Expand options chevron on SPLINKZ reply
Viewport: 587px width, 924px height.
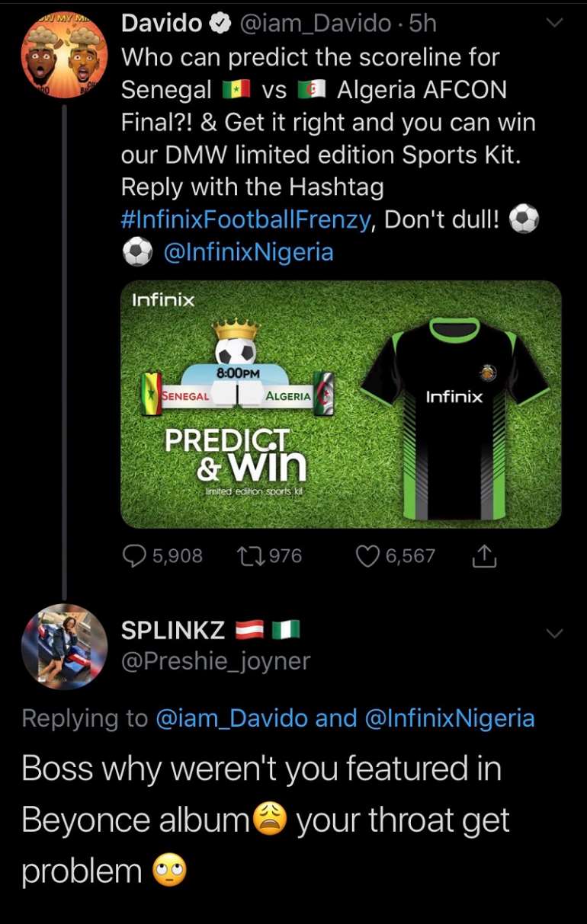tap(554, 633)
